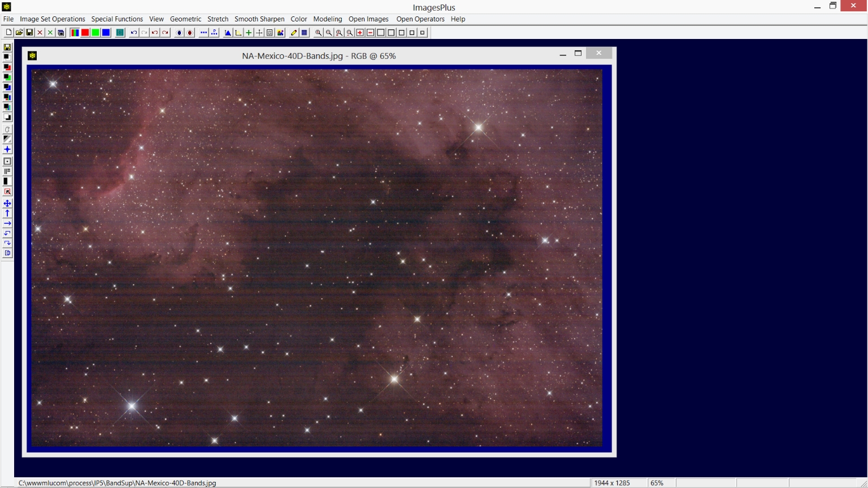Screen dimensions: 868x488
Task: Click the smallest square size icon
Action: (x=422, y=33)
